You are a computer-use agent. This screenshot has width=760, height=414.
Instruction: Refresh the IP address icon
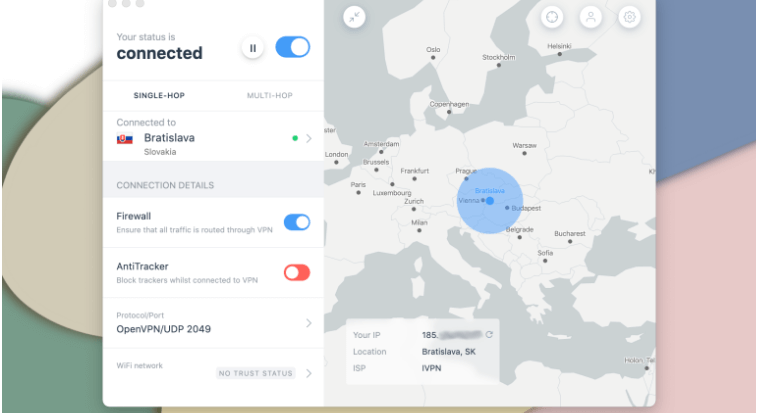(x=489, y=334)
